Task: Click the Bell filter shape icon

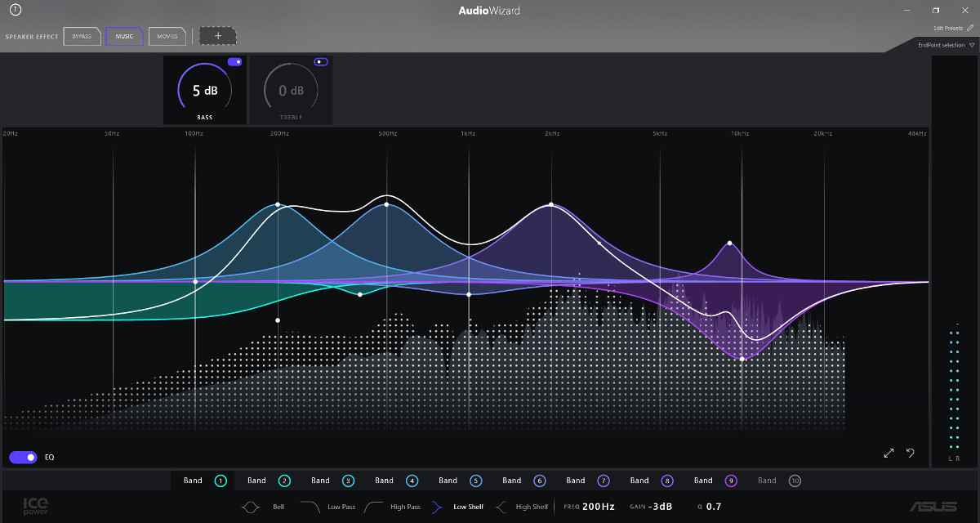Action: [x=251, y=507]
